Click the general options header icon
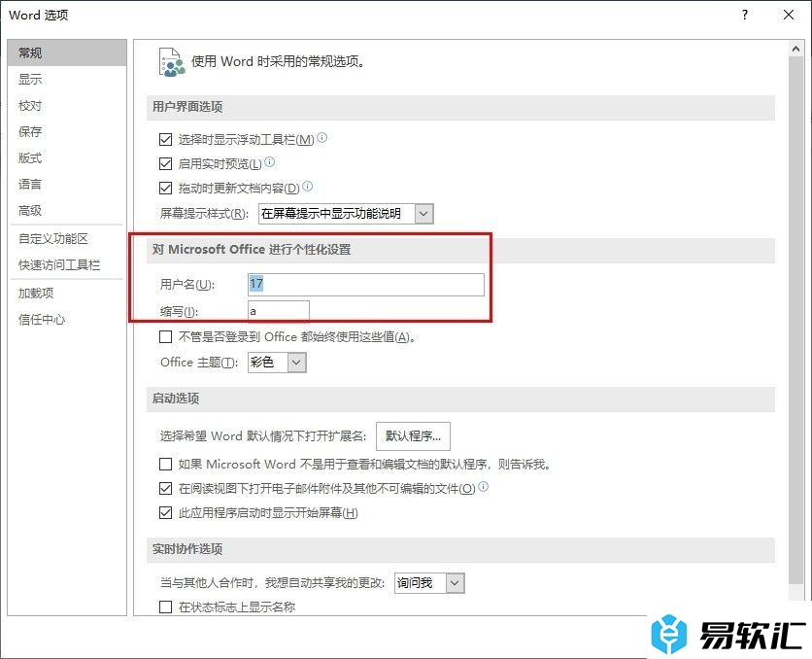 click(x=172, y=62)
